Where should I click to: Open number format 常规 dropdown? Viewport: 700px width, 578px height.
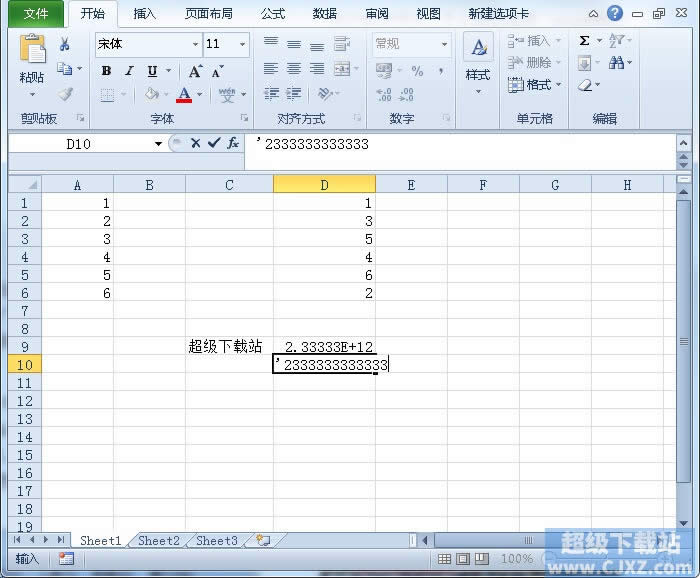(x=444, y=44)
